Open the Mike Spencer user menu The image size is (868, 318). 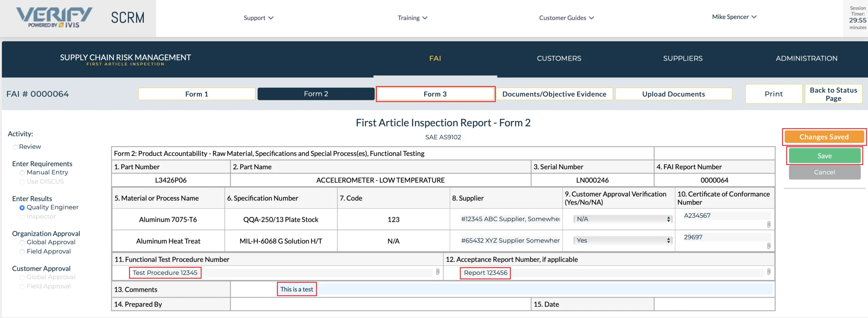tap(734, 17)
